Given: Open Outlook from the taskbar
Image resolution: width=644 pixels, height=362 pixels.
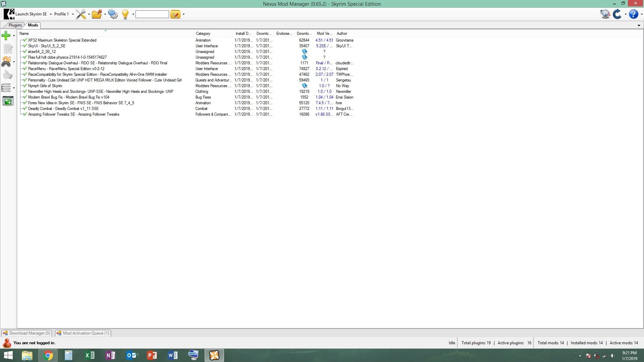Looking at the screenshot, I should [131, 355].
